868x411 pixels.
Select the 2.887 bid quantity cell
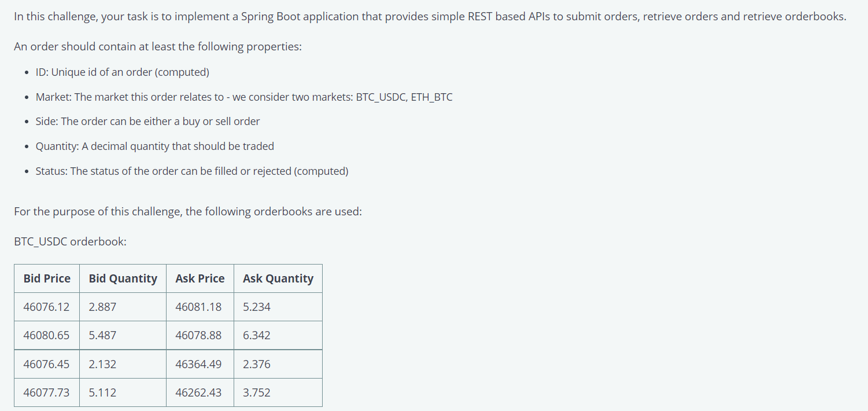(123, 307)
